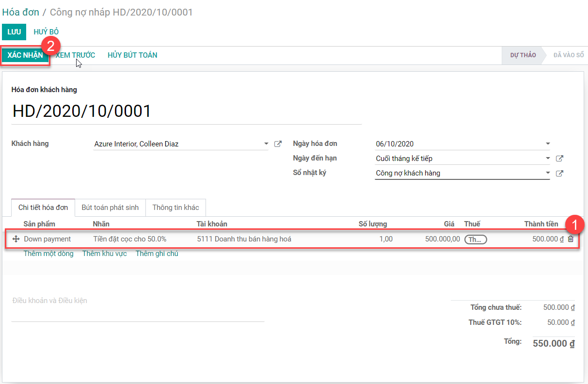Click Hủy bút toán button
The height and width of the screenshot is (384, 588).
tap(132, 55)
